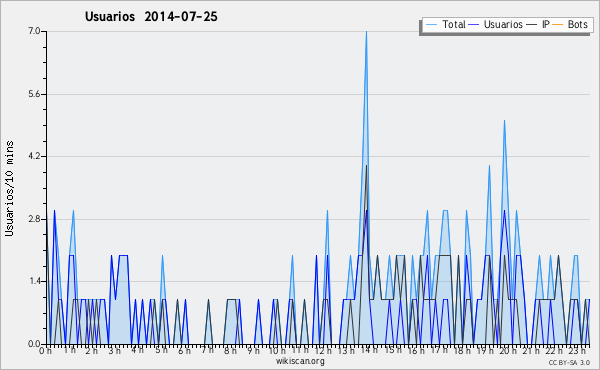Image resolution: width=600 pixels, height=370 pixels.
Task: Click the Usuarios/10 mins axis title
Action: [x=9, y=189]
